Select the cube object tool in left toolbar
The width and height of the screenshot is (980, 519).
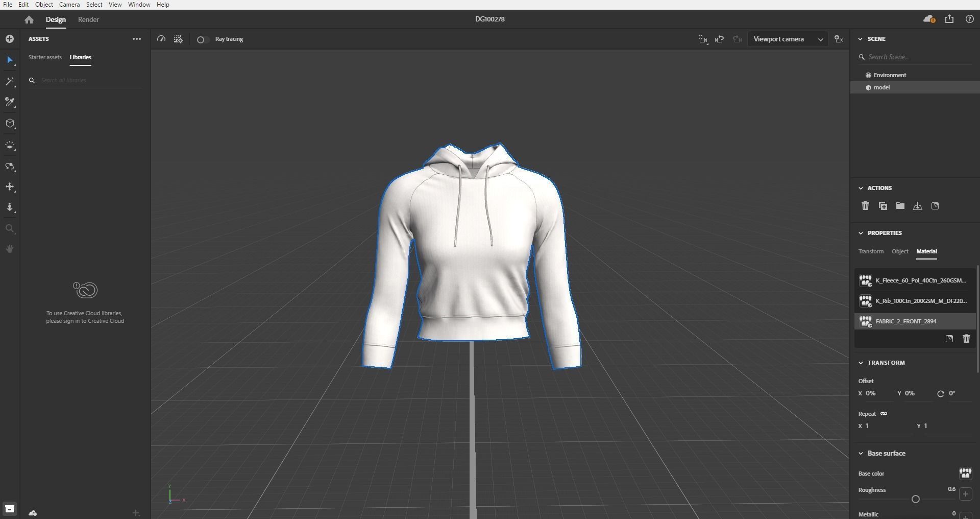pyautogui.click(x=10, y=124)
